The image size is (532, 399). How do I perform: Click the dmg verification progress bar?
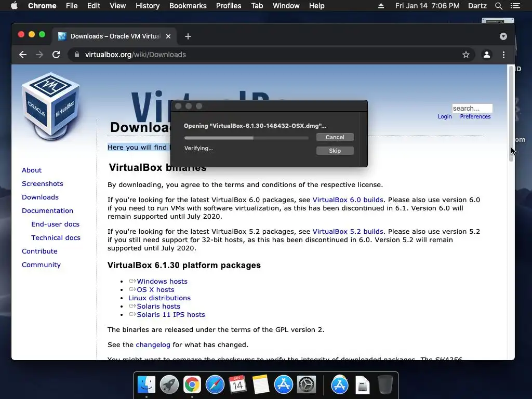246,138
